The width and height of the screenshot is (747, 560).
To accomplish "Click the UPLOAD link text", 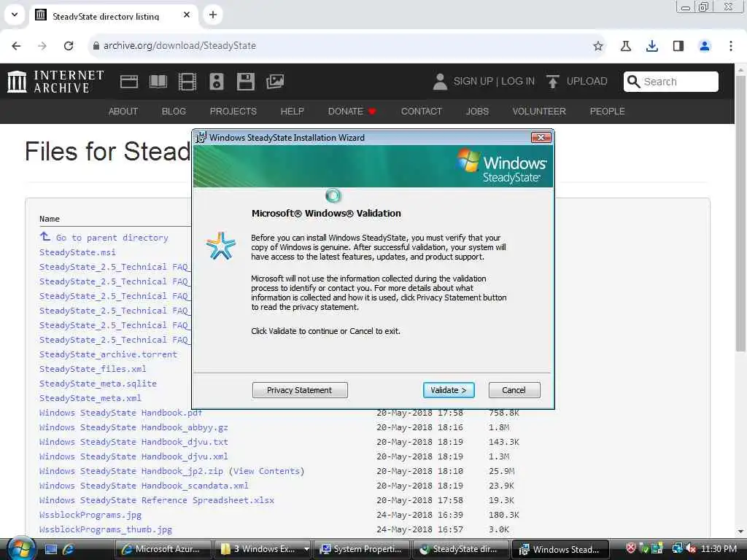I will click(587, 82).
